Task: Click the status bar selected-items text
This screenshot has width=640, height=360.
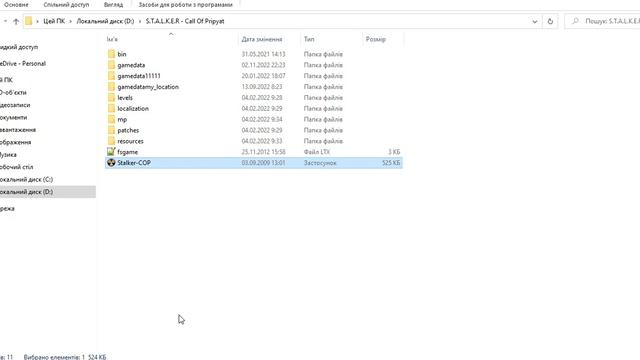Action: point(65,357)
